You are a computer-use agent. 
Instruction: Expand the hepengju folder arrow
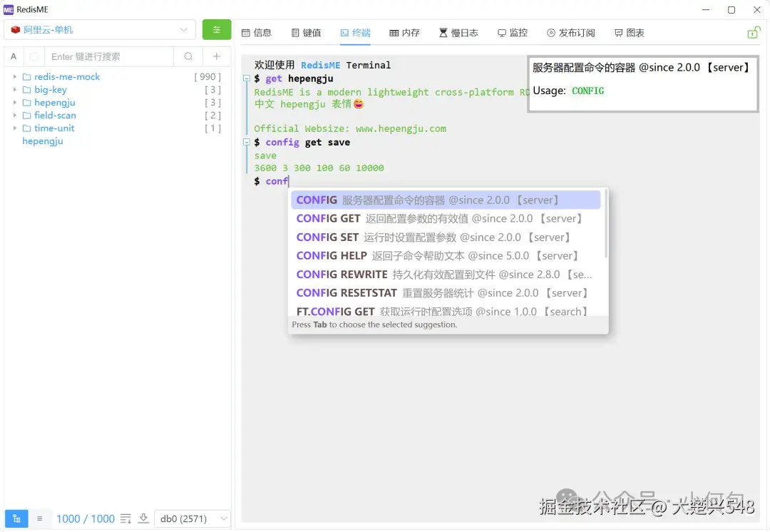tap(15, 102)
